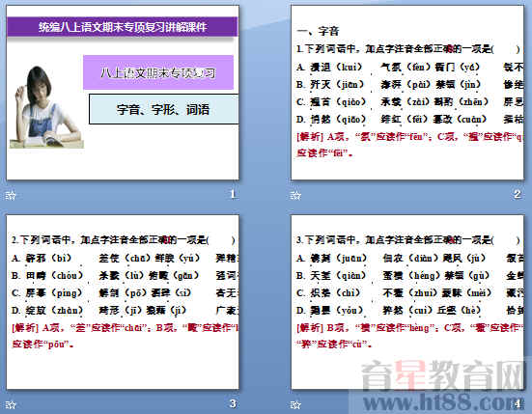Screen dimensions: 532x414
Task: Click red 解析 explanation on slide 4
Action: [409, 336]
